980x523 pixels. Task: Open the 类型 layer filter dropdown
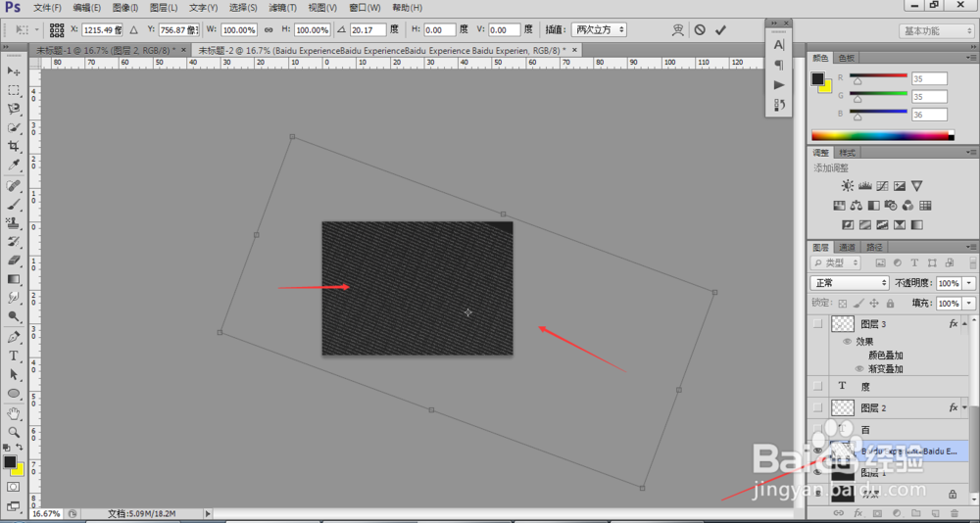(x=835, y=263)
